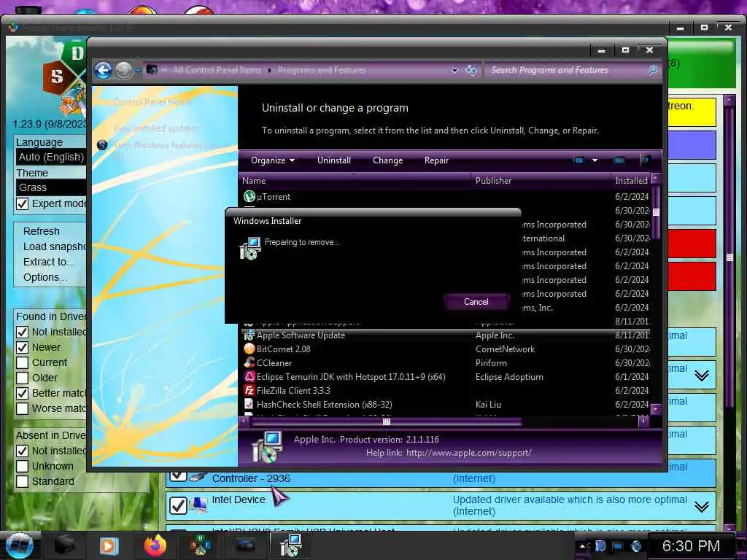Select the Apple Software Update icon
This screenshot has width=747, height=560.
(x=249, y=335)
